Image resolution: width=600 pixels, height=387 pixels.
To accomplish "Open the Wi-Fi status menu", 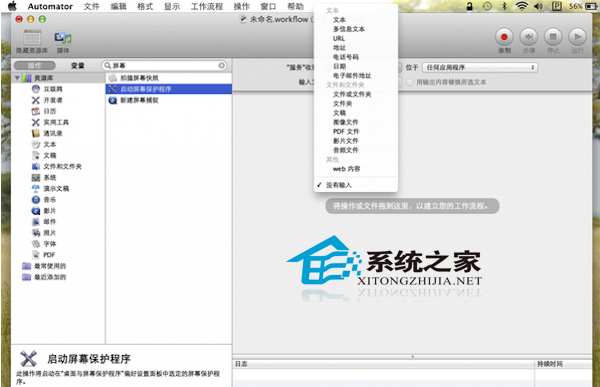I will (521, 6).
